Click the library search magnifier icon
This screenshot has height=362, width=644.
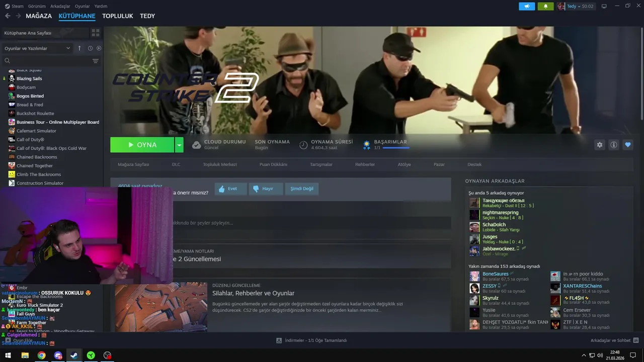pyautogui.click(x=8, y=61)
